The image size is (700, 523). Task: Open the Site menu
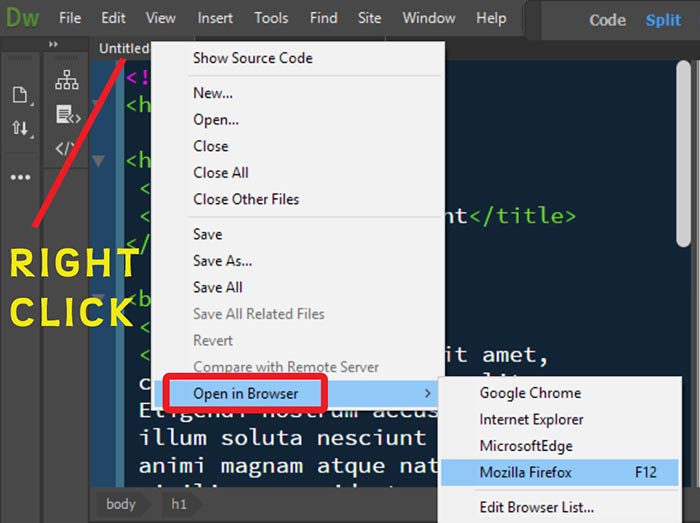coord(369,18)
